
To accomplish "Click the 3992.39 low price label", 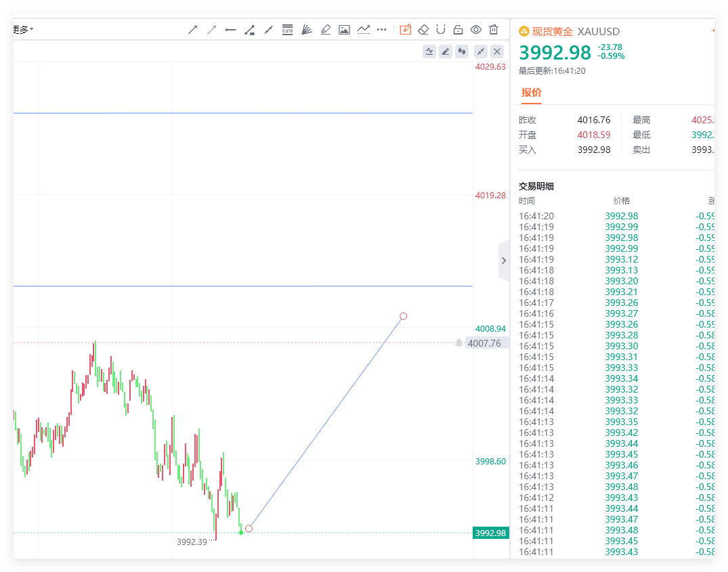I will pyautogui.click(x=192, y=542).
